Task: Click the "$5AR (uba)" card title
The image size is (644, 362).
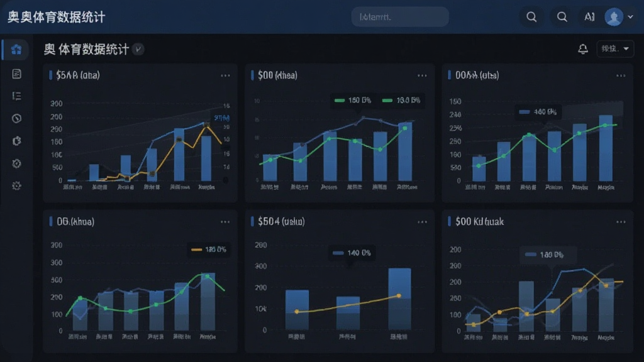Action: [77, 75]
